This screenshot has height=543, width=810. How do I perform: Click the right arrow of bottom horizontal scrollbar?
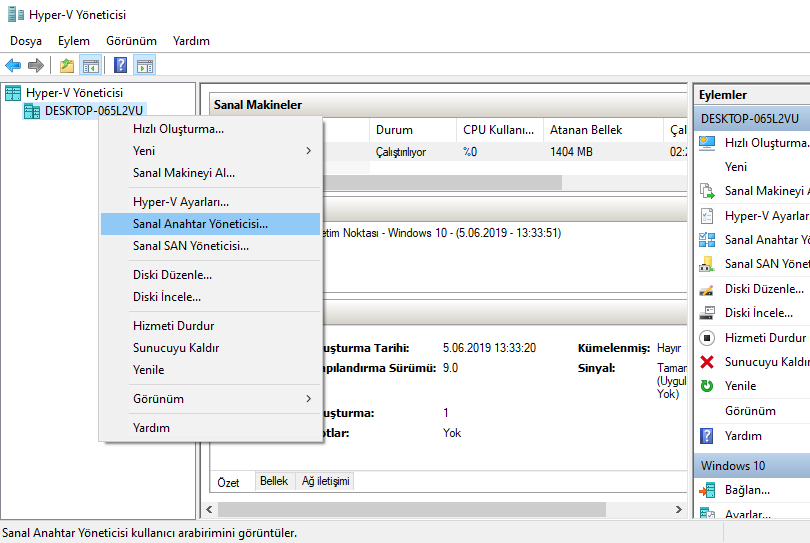point(678,509)
